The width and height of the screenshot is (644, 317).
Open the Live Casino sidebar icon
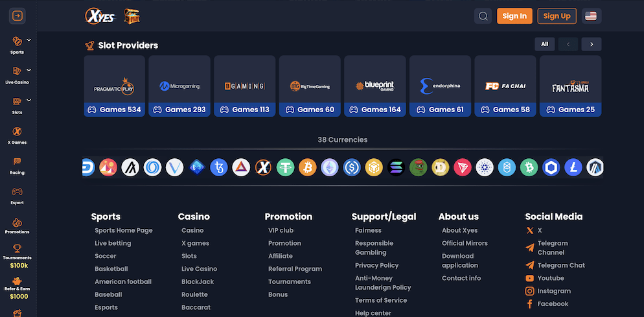tap(17, 71)
